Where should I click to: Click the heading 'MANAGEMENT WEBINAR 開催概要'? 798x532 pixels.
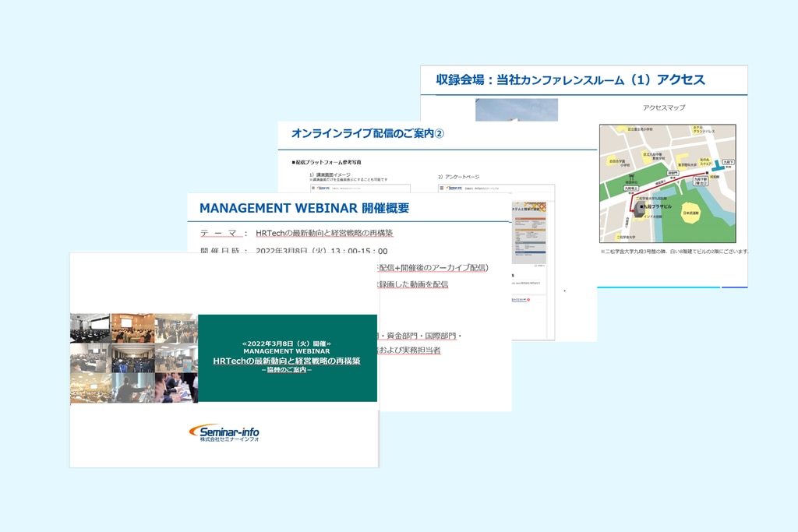click(305, 208)
